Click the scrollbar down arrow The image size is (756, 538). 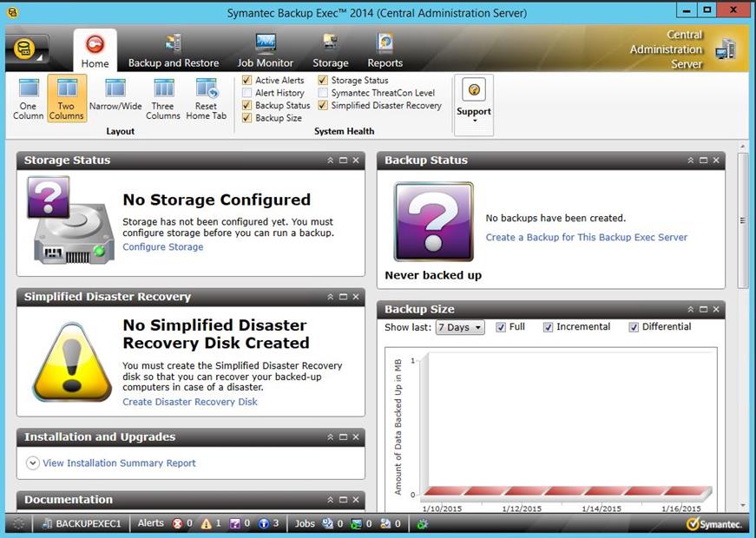[743, 505]
